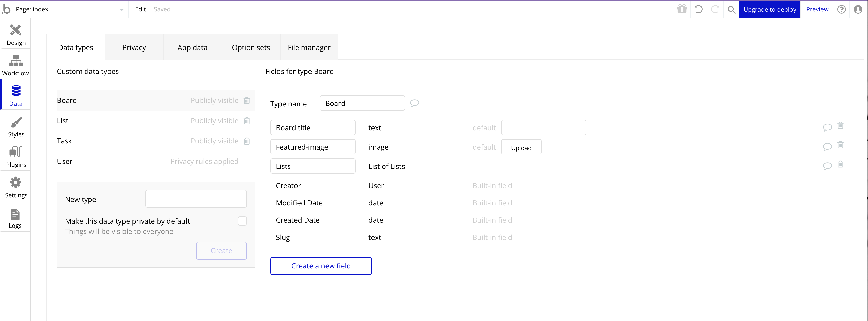868x321 pixels.
Task: Click the Upload default image button
Action: tap(521, 147)
